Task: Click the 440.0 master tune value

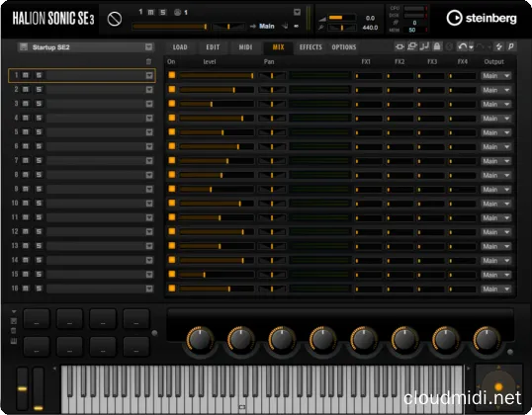Action: click(370, 28)
